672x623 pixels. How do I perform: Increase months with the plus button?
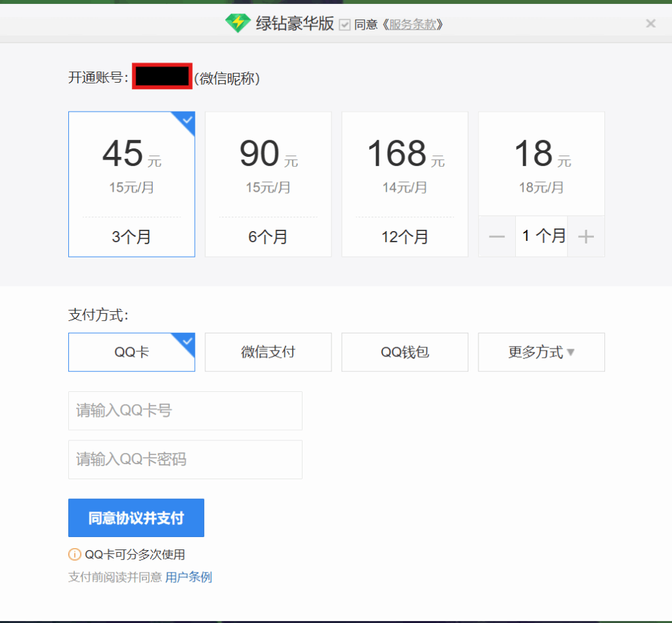click(x=585, y=236)
